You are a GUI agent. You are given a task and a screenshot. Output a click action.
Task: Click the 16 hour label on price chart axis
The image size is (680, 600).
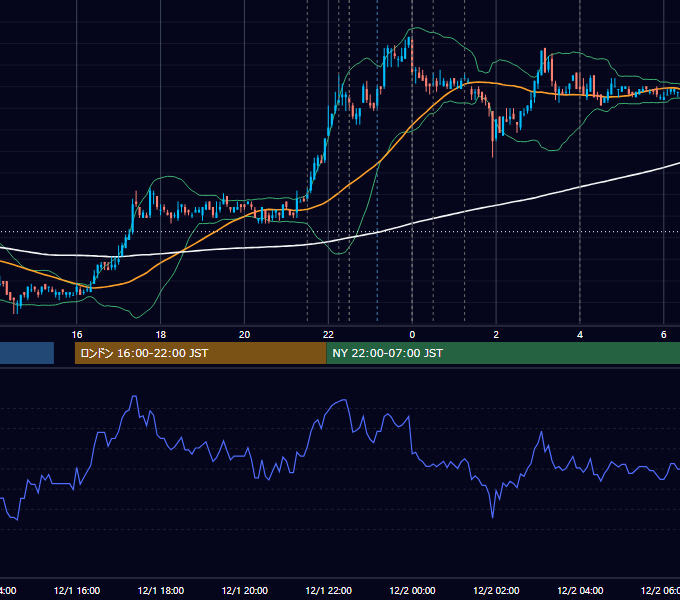(77, 335)
